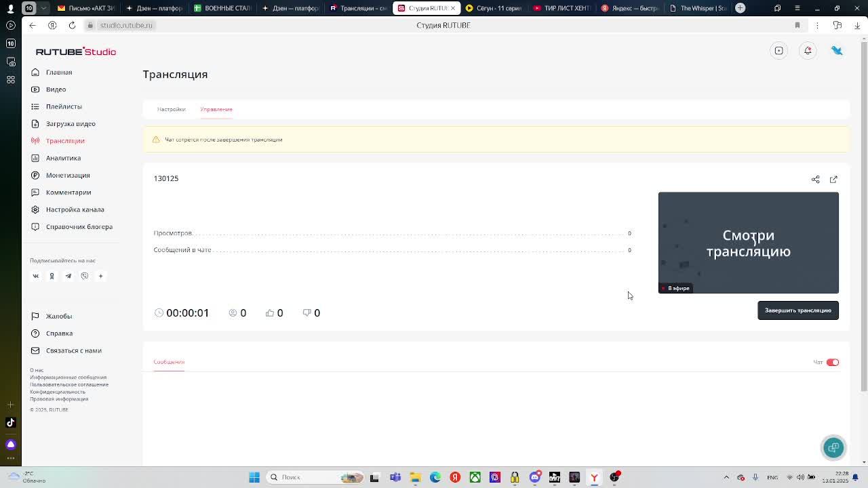
Task: Open the Монетизация ruble icon
Action: coord(35,175)
